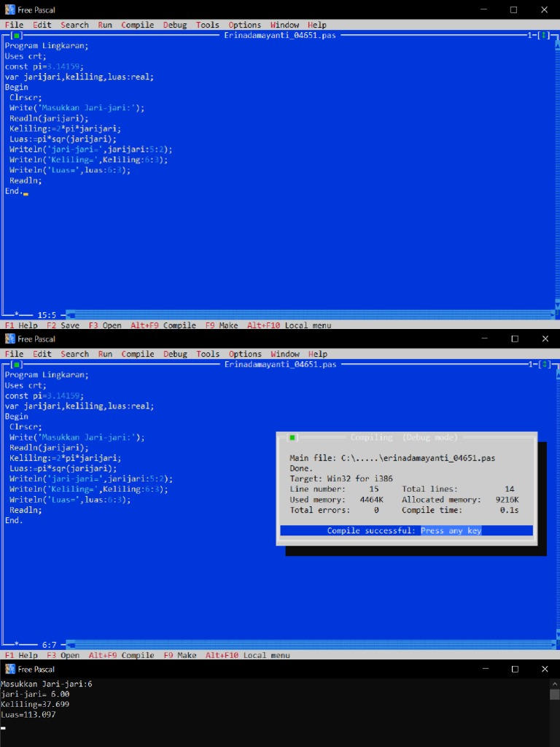Close the Compiling dialog via its green box icon

[292, 438]
